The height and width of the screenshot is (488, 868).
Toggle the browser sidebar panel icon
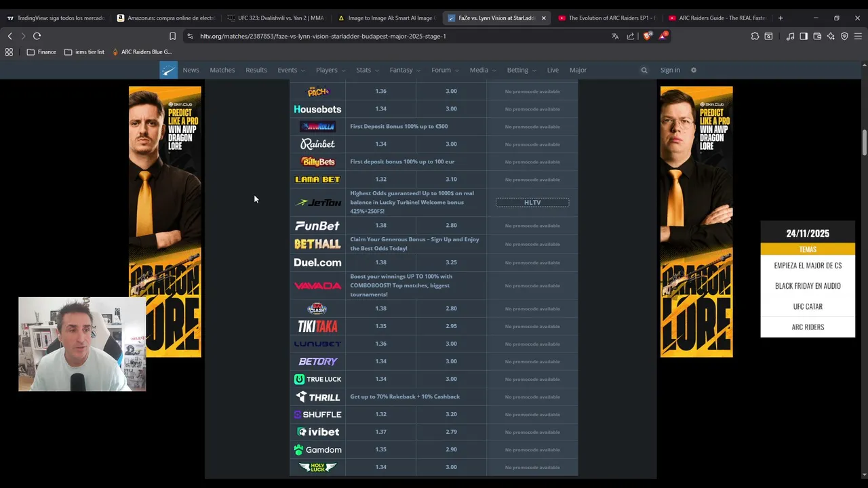[x=804, y=36]
